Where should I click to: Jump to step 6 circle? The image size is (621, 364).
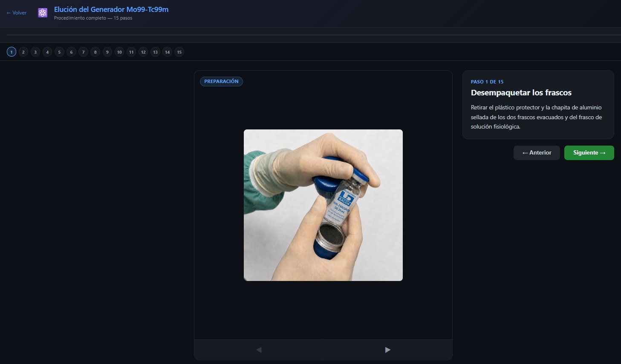(x=71, y=52)
